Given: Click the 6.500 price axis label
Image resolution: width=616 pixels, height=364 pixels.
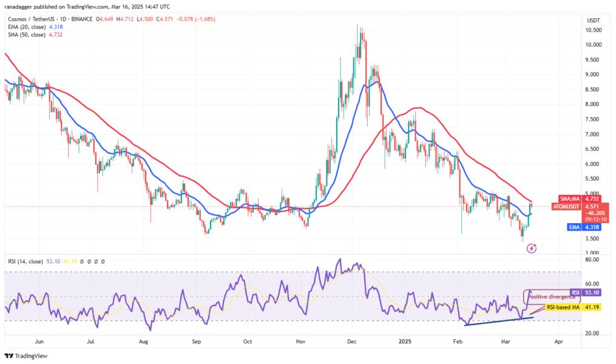Looking at the screenshot, I should point(593,149).
